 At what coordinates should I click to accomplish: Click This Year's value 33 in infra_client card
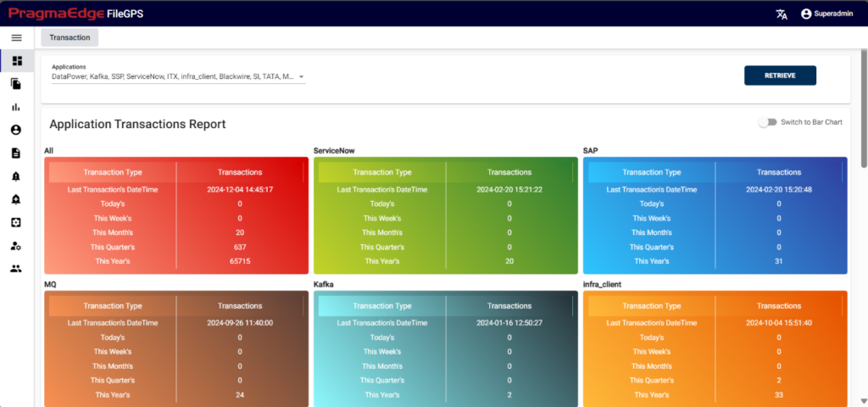pos(779,395)
